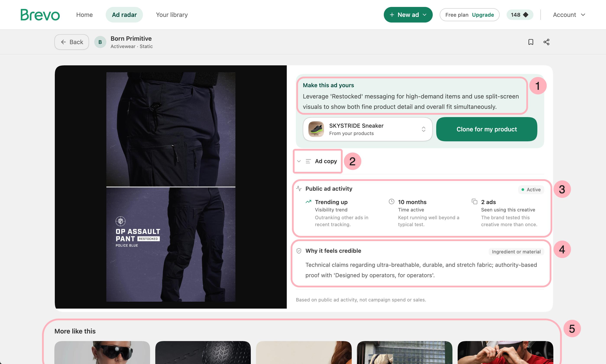Click the Based on public ad activity disclaimer
The height and width of the screenshot is (364, 606).
point(361,300)
